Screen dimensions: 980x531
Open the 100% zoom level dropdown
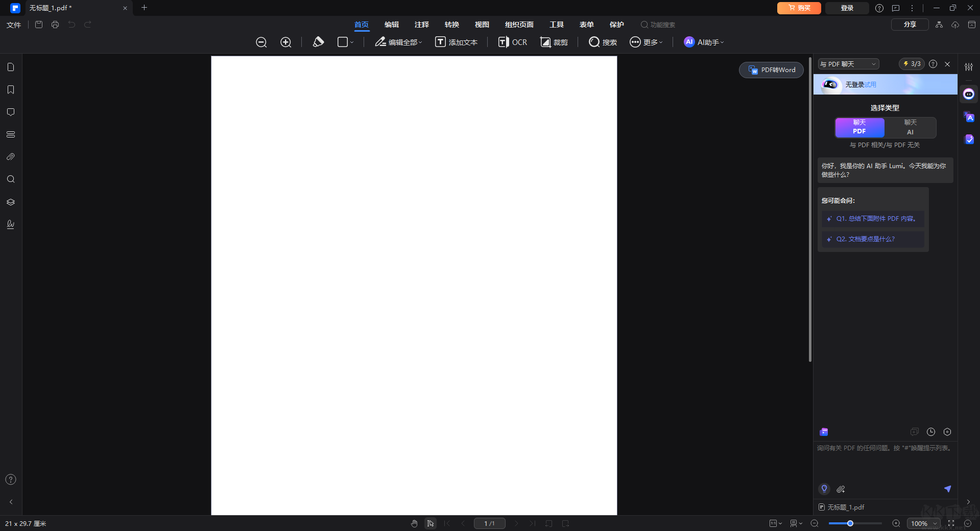(x=924, y=523)
